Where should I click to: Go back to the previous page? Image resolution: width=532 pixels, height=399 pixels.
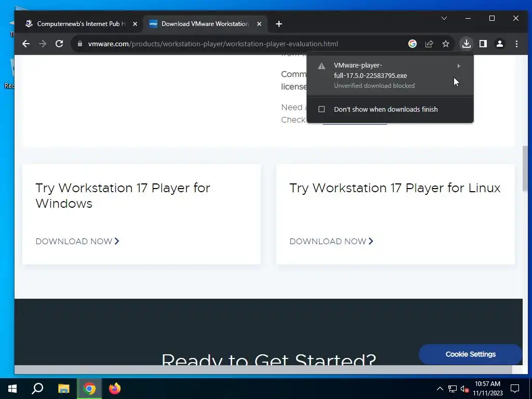pyautogui.click(x=26, y=44)
